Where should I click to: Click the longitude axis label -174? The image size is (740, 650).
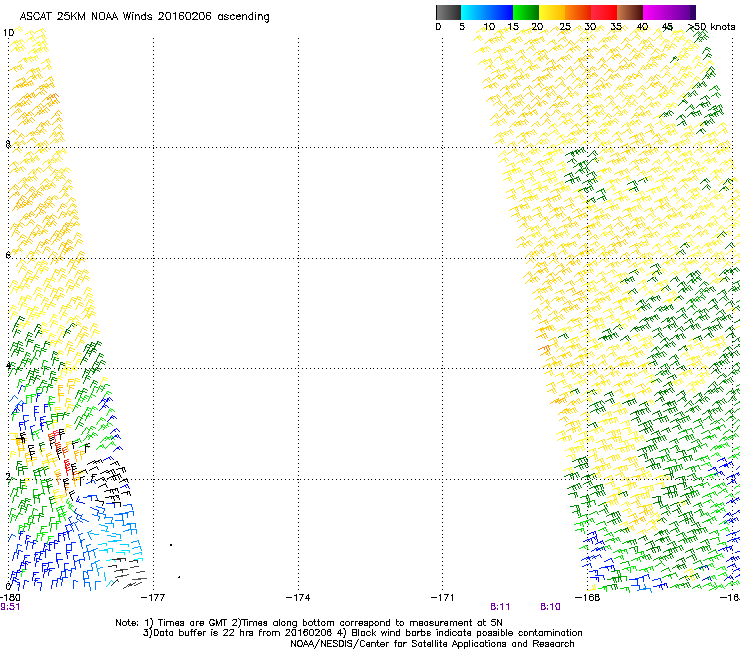click(298, 598)
